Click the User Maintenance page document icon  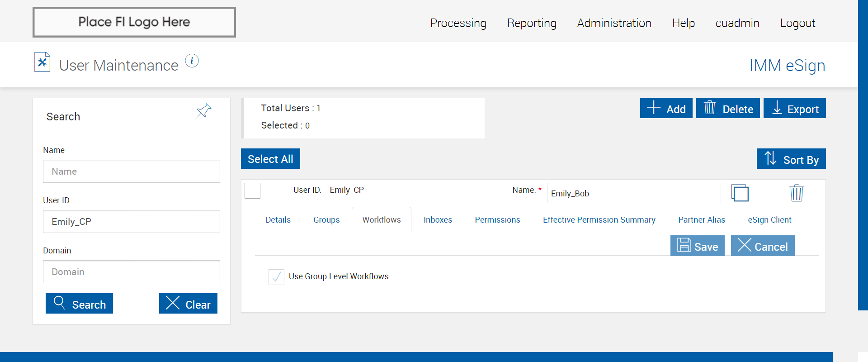[42, 62]
